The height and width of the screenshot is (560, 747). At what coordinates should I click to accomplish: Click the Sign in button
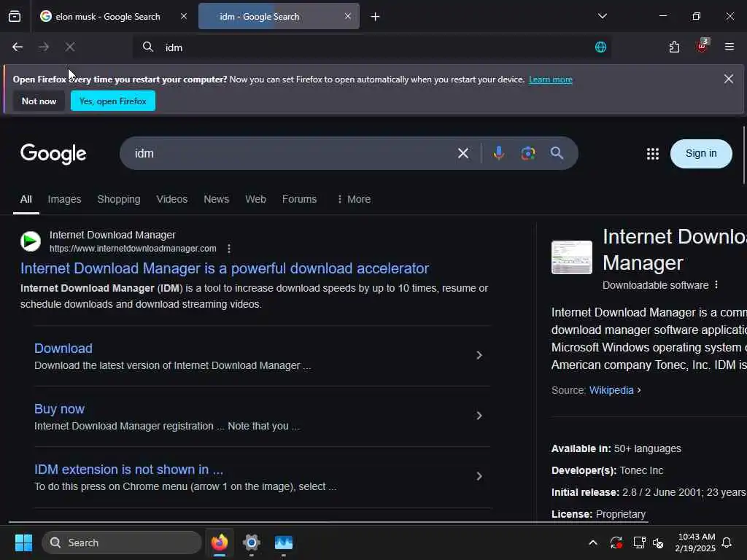point(701,153)
